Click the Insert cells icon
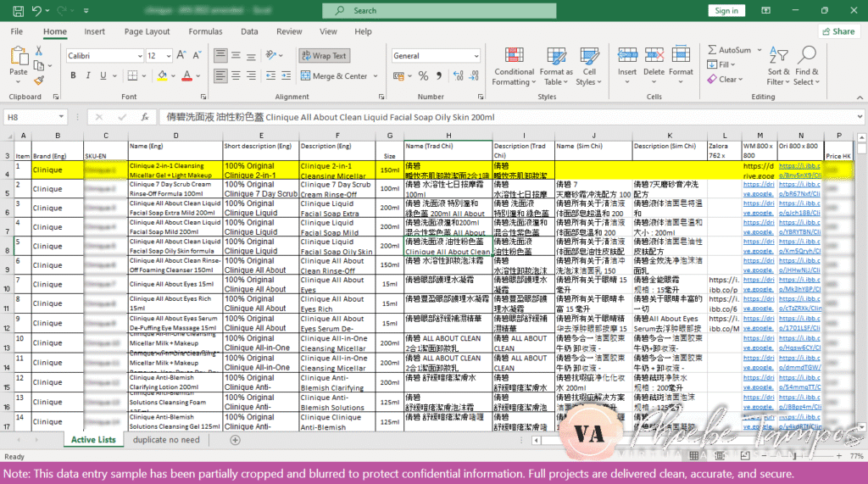This screenshot has height=484, width=868. [627, 55]
